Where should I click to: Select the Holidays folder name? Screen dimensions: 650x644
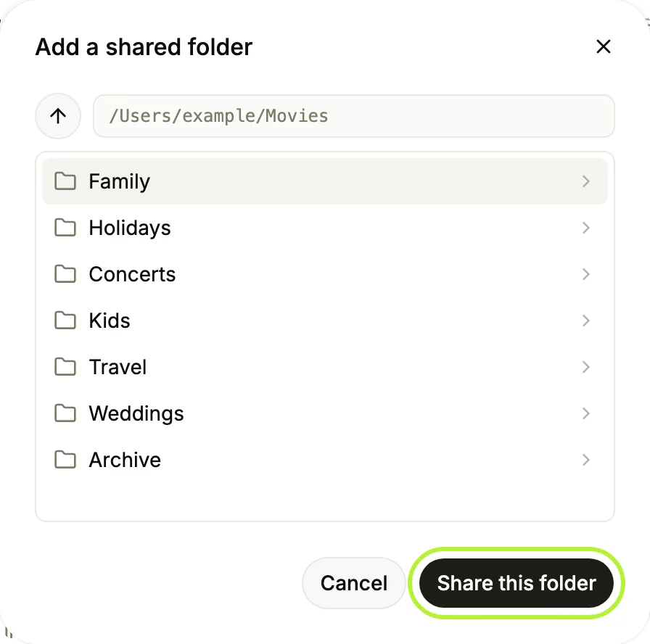[x=130, y=228]
